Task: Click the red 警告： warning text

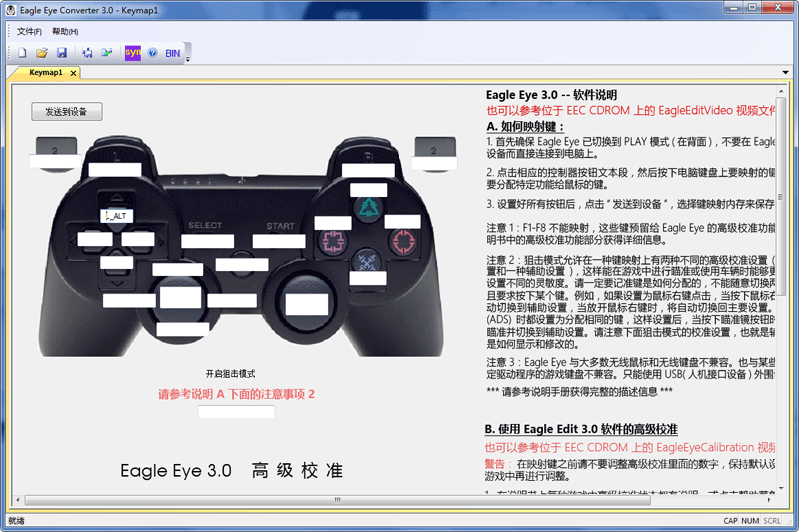Action: click(497, 464)
